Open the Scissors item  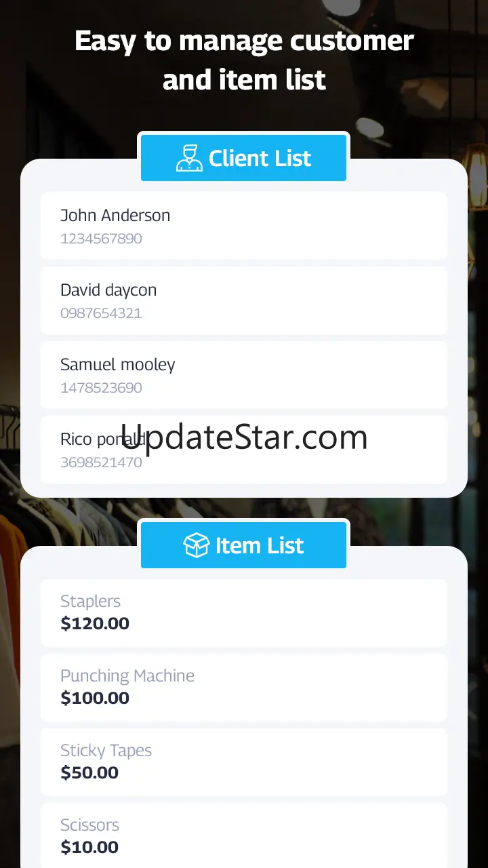(x=244, y=835)
